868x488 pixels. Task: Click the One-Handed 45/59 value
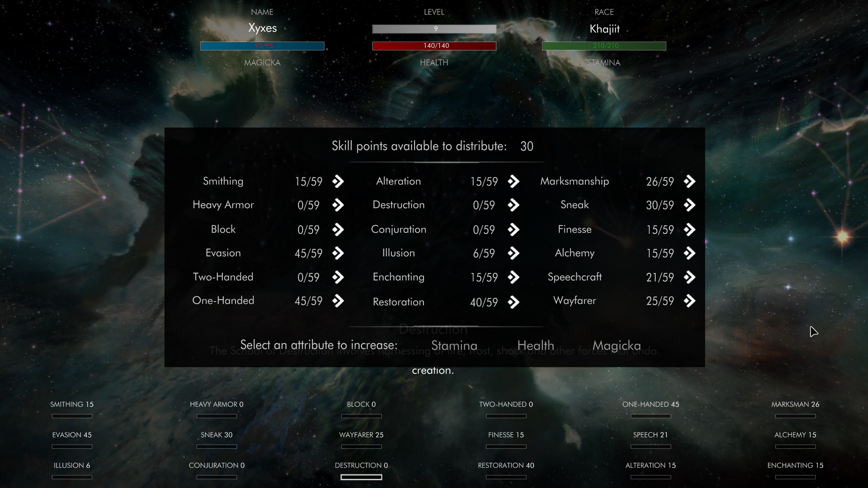pos(308,301)
